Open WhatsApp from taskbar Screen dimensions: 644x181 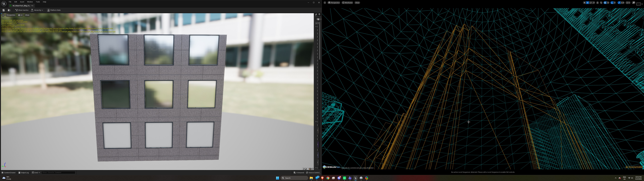coord(345,178)
